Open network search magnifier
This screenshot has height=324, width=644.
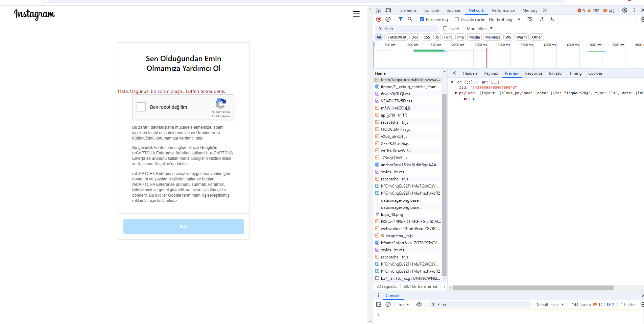point(410,19)
